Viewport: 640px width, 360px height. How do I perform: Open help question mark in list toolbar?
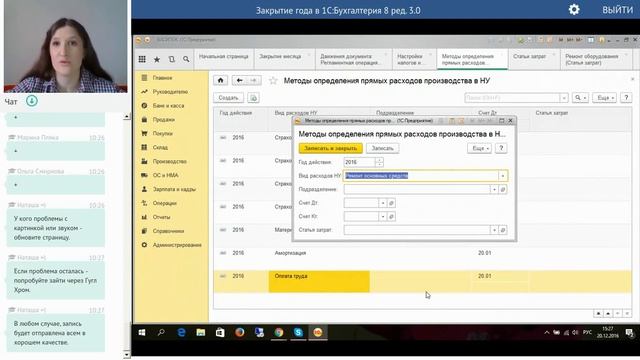[626, 98]
